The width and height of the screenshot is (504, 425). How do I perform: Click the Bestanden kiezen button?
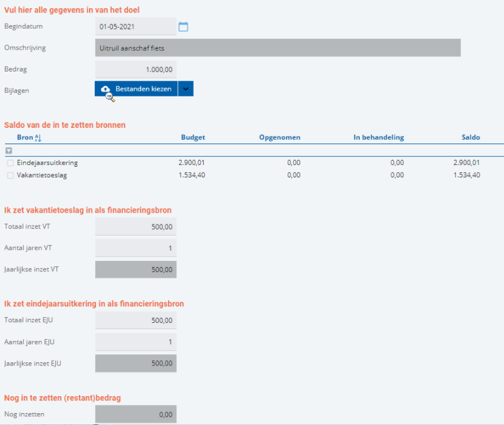coord(136,89)
